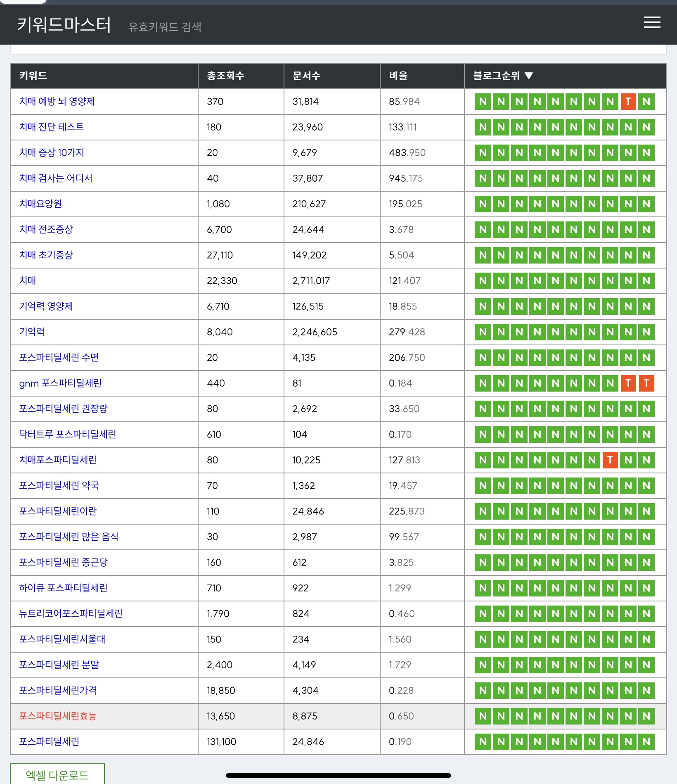This screenshot has height=784, width=677.
Task: Click last N badge in 하이큐 포스파티딜세린 row
Action: [646, 588]
